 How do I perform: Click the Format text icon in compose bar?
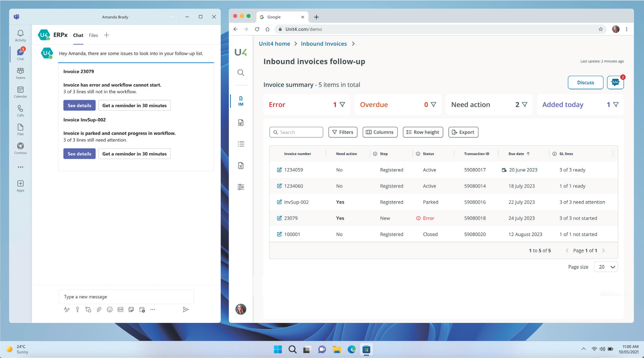67,309
